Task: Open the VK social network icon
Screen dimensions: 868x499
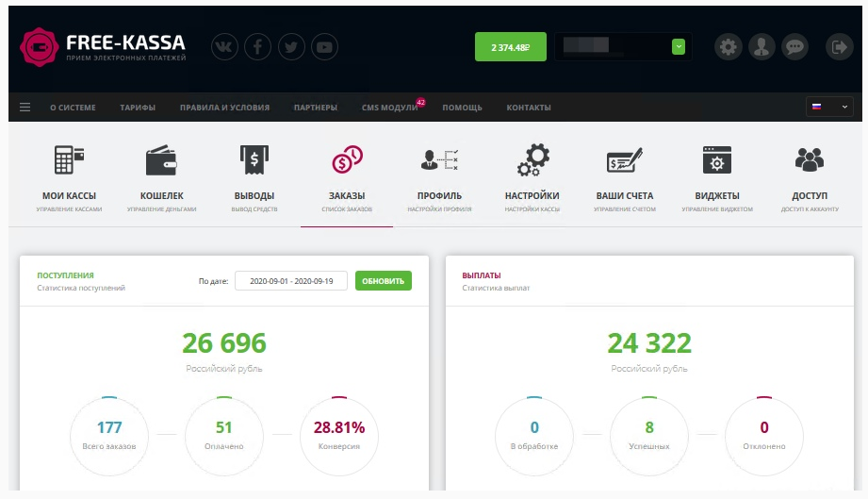Action: (224, 47)
